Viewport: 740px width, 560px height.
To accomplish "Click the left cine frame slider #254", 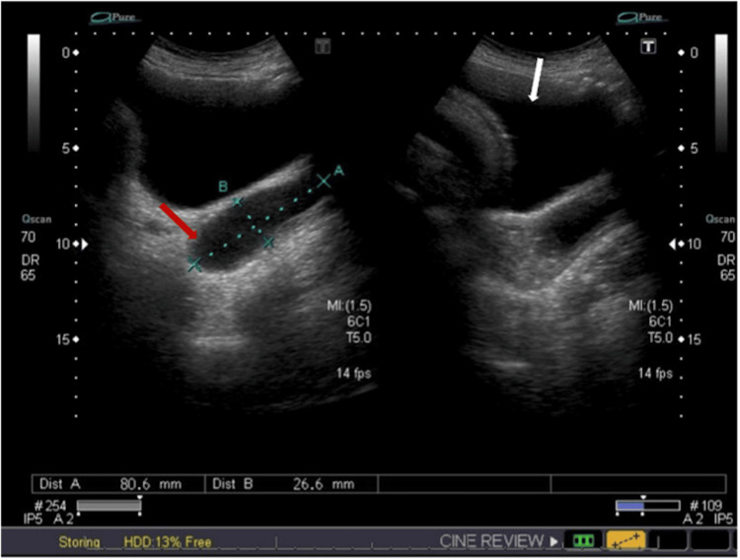I will (x=109, y=506).
